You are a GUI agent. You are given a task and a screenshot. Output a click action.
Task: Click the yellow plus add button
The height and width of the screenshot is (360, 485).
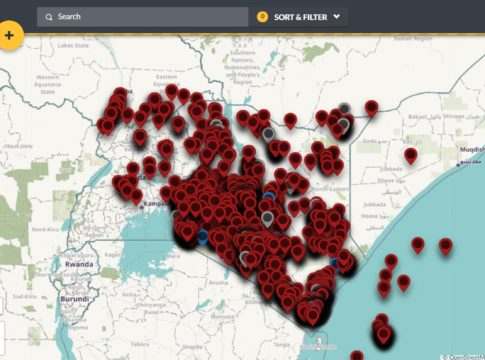[10, 35]
